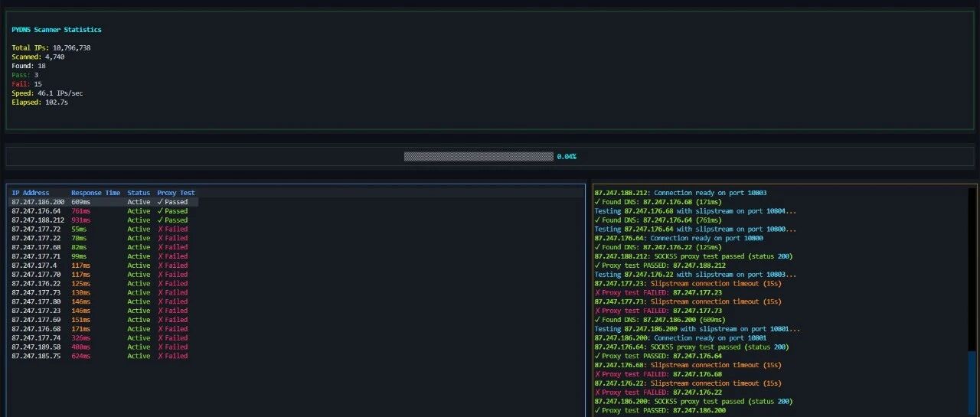Click log line 'Proxy test FAILED: 87.247.177.23'
Screen dimensions: 980x417
pyautogui.click(x=658, y=292)
